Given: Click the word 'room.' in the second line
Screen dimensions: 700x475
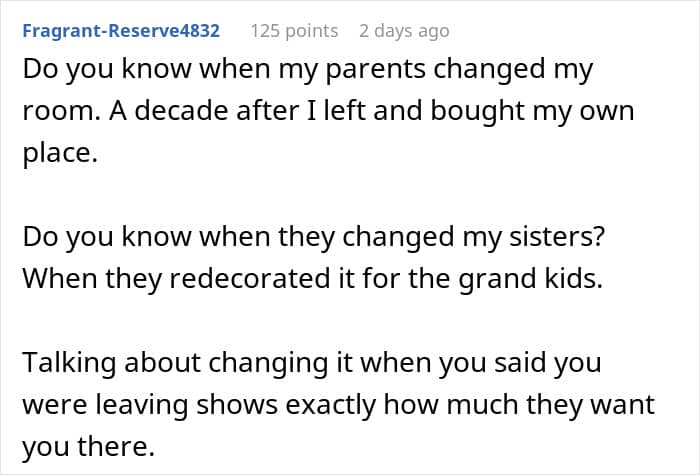Looking at the screenshot, I should tap(62, 111).
